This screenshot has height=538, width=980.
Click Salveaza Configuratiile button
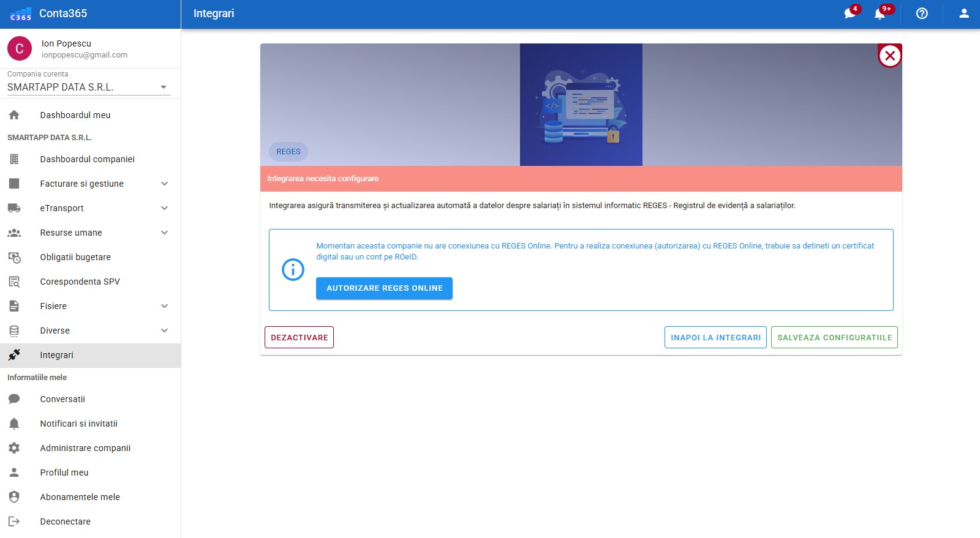pos(834,337)
